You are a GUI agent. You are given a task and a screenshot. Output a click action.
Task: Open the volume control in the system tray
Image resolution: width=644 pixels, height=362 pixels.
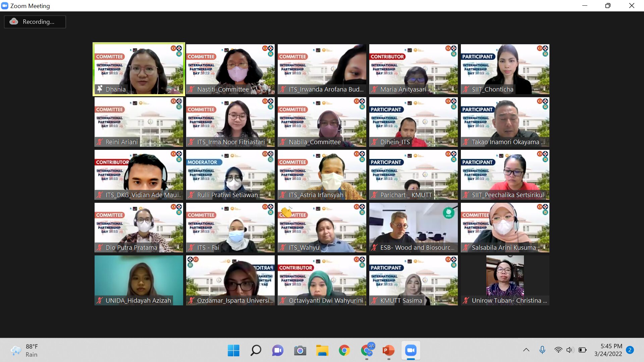[x=570, y=350]
